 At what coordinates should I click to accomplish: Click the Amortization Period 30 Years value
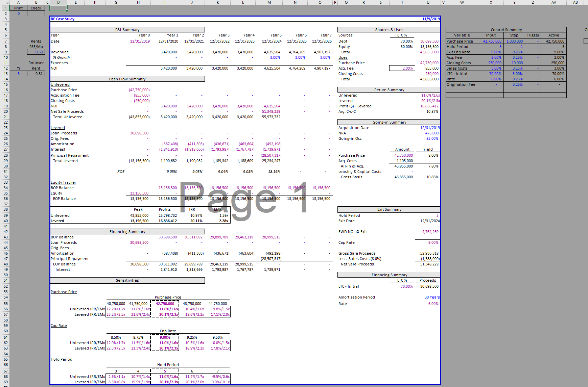pyautogui.click(x=432, y=297)
